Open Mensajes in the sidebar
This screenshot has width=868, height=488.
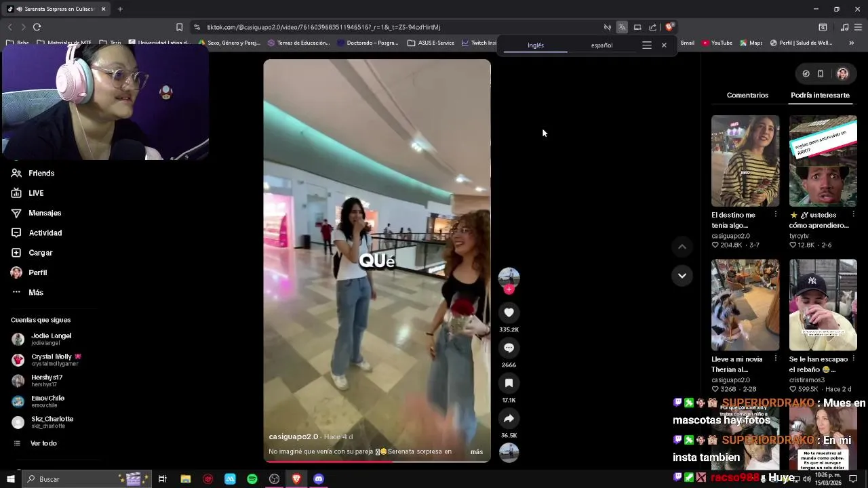(37, 213)
